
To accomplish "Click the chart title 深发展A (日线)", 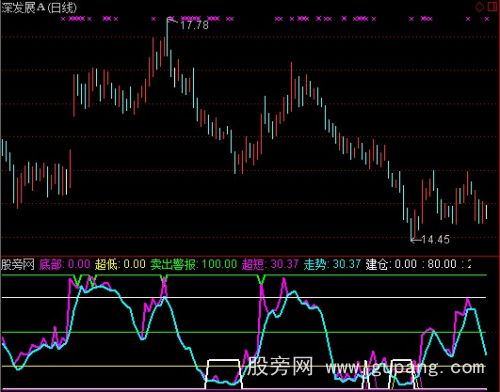I will point(39,8).
